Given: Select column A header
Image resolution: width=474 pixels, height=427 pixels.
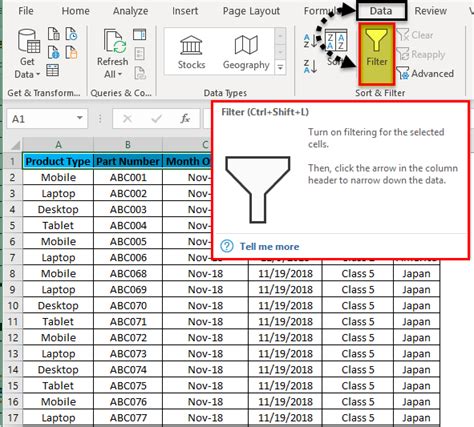Looking at the screenshot, I should tap(58, 145).
